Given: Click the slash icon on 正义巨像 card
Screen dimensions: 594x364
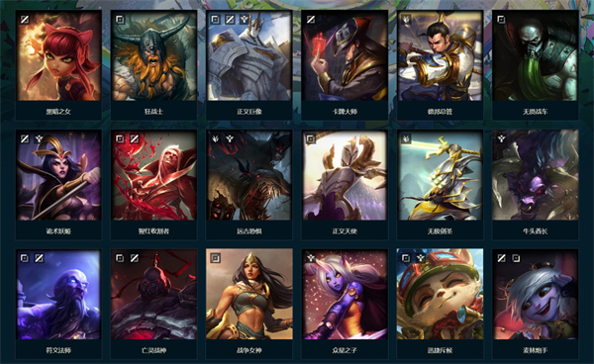Looking at the screenshot, I should (x=230, y=20).
